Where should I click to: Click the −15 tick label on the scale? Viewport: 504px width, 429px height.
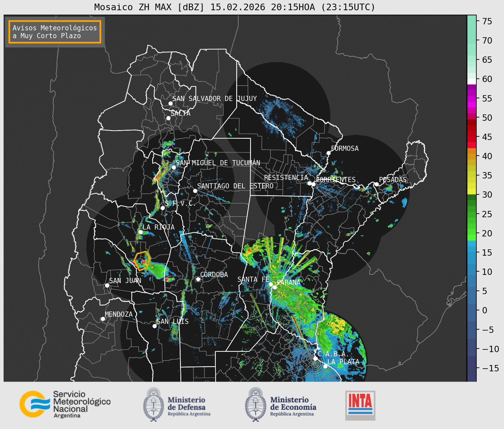(490, 368)
